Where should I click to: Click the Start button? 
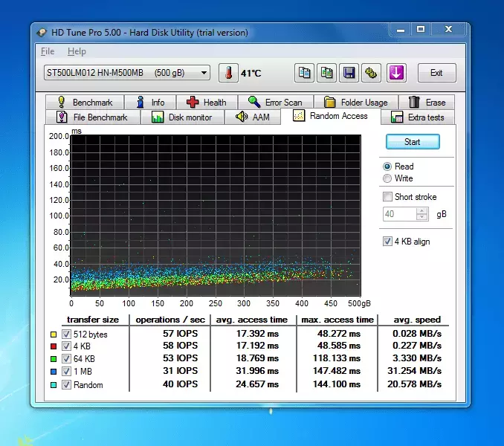tap(413, 142)
